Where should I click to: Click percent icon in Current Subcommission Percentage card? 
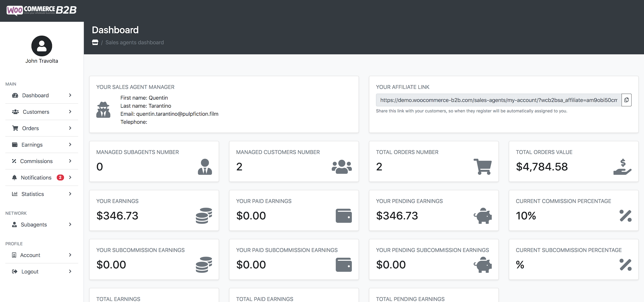626,265
